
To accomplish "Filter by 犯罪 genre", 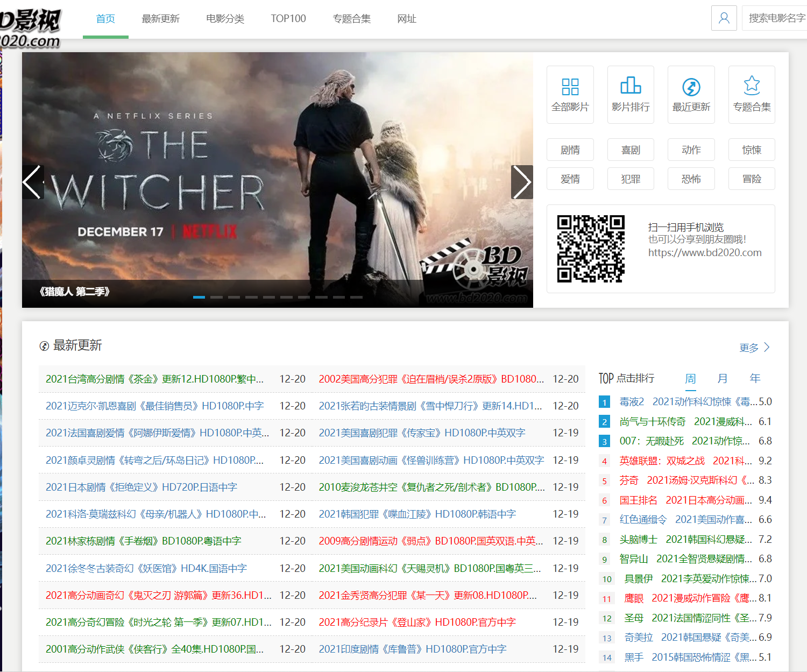I will coord(631,179).
